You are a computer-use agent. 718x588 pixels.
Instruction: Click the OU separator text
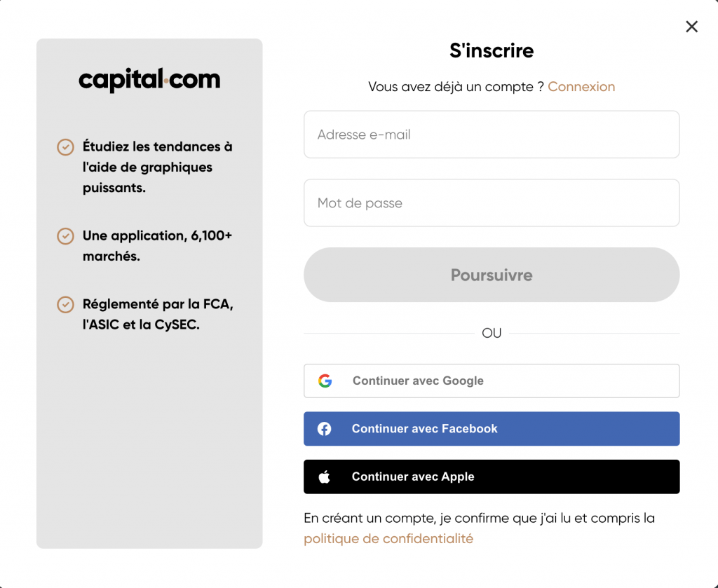[x=492, y=333]
